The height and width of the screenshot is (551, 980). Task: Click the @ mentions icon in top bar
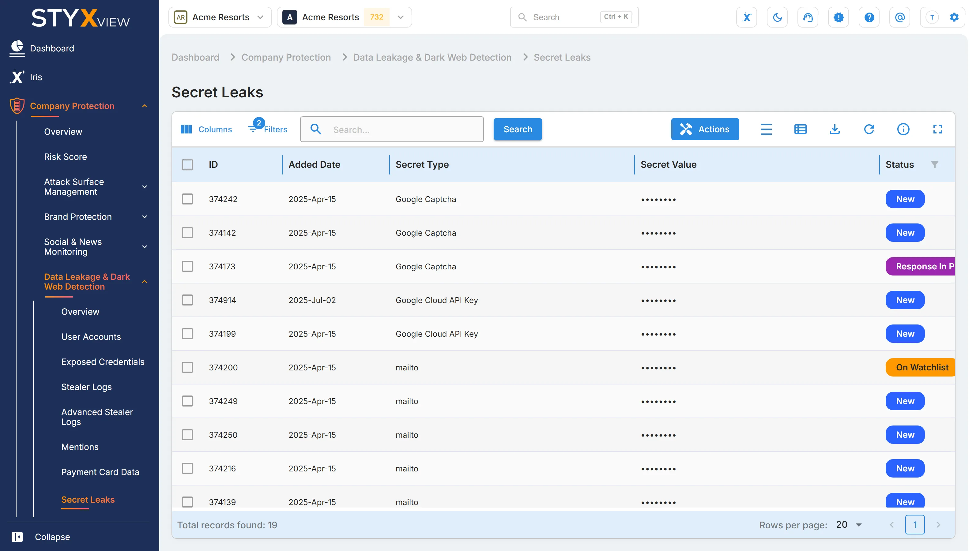pyautogui.click(x=900, y=17)
